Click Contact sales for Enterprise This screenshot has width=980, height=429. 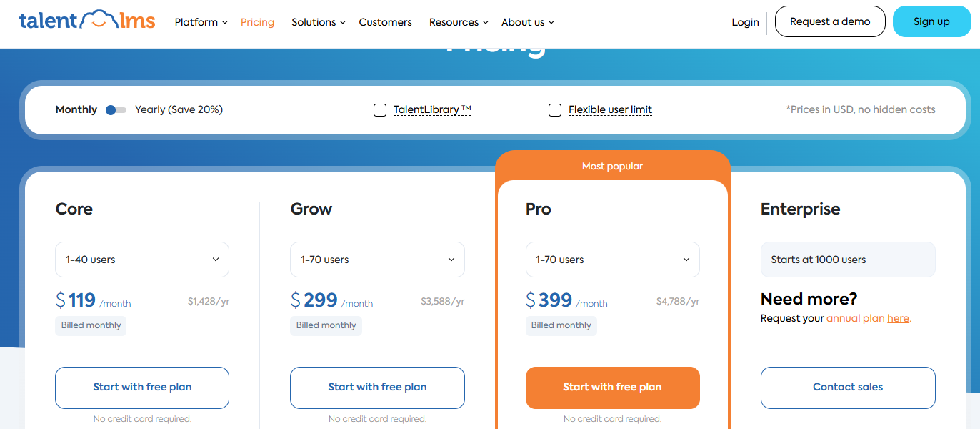(x=848, y=387)
